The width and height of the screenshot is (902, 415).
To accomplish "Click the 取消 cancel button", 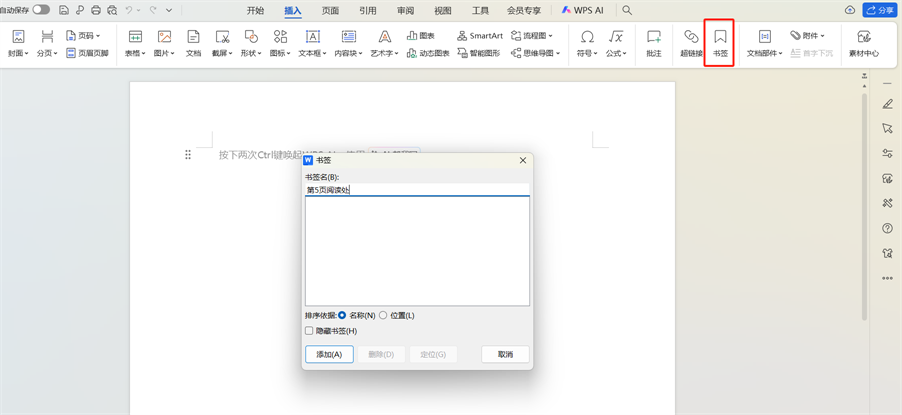I will tap(505, 354).
